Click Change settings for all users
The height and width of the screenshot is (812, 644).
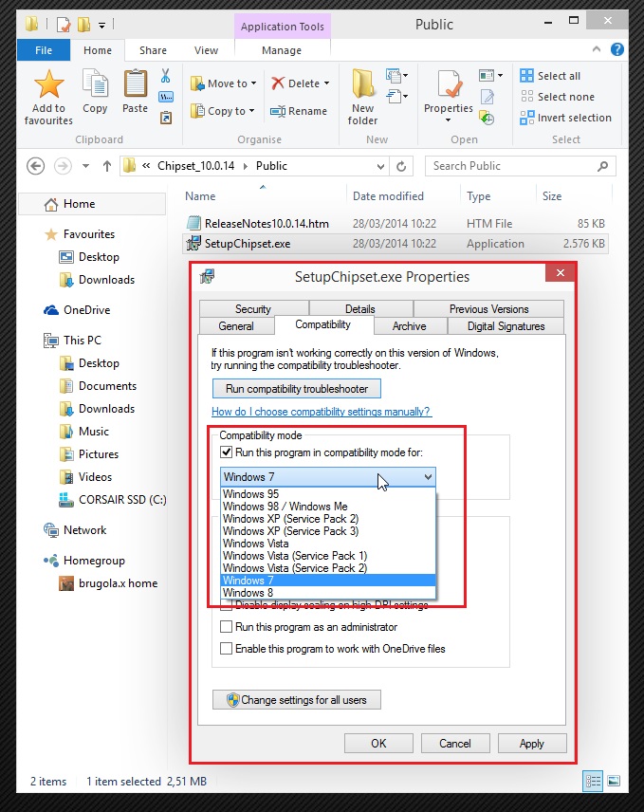[x=297, y=700]
